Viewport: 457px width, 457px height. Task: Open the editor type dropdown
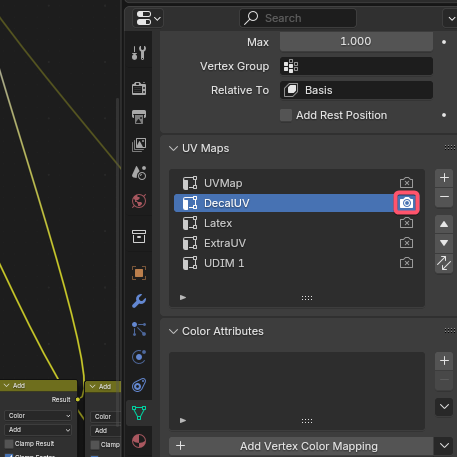click(x=148, y=18)
